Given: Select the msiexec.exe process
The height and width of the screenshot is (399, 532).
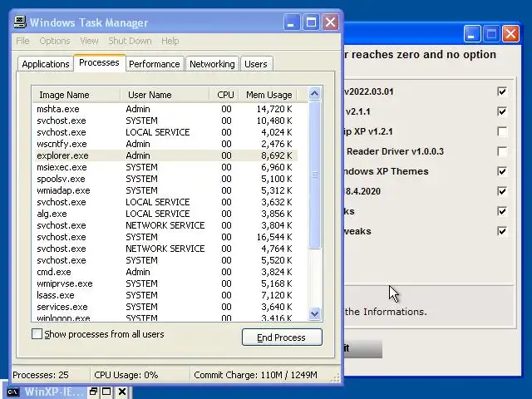Looking at the screenshot, I should pyautogui.click(x=166, y=167).
